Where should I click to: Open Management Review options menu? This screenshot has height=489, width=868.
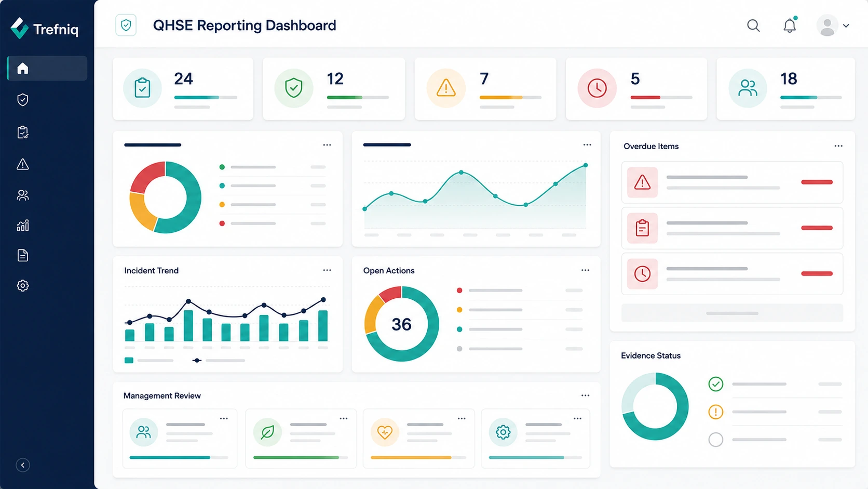point(586,395)
